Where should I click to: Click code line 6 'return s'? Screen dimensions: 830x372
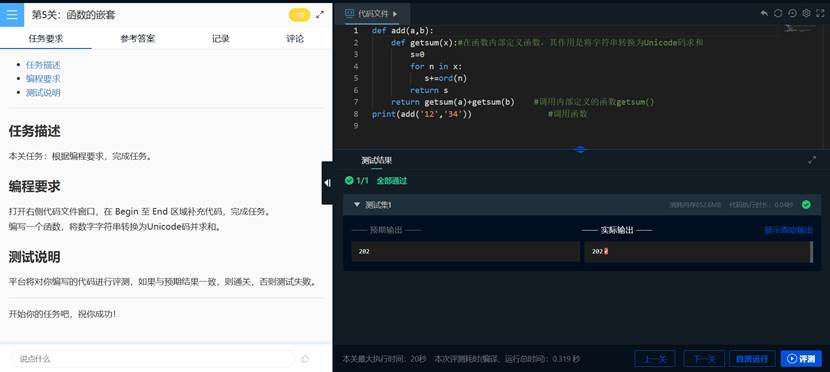click(x=429, y=90)
